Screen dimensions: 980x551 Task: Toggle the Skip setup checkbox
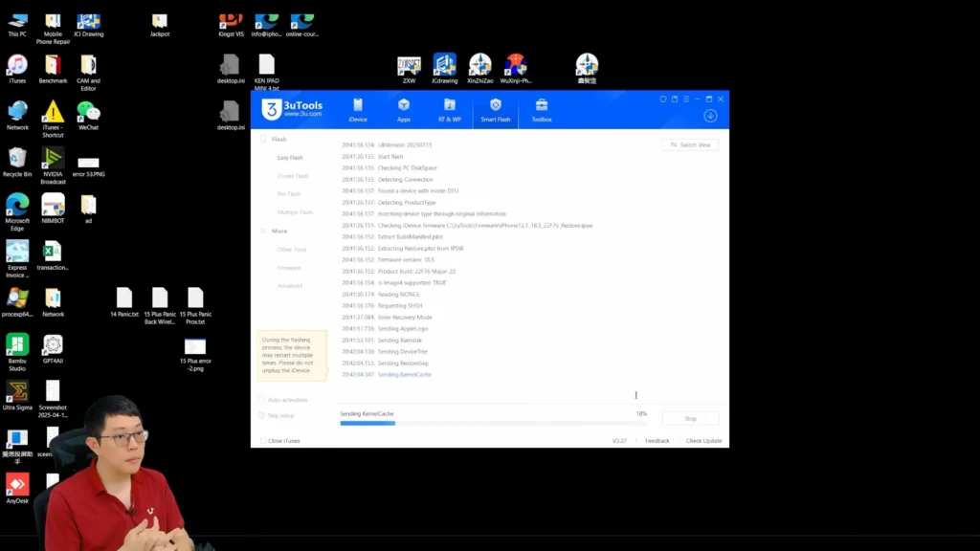click(262, 415)
